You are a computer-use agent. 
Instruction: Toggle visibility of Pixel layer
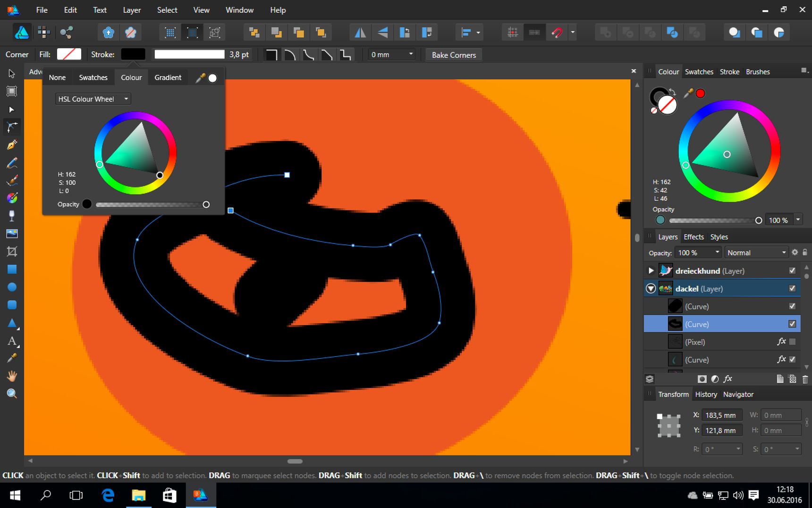(x=792, y=342)
